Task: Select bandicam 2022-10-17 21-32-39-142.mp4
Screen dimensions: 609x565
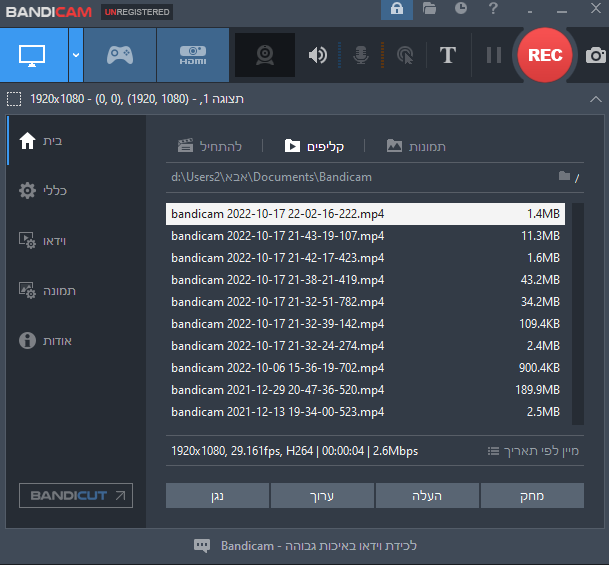Action: pyautogui.click(x=365, y=324)
